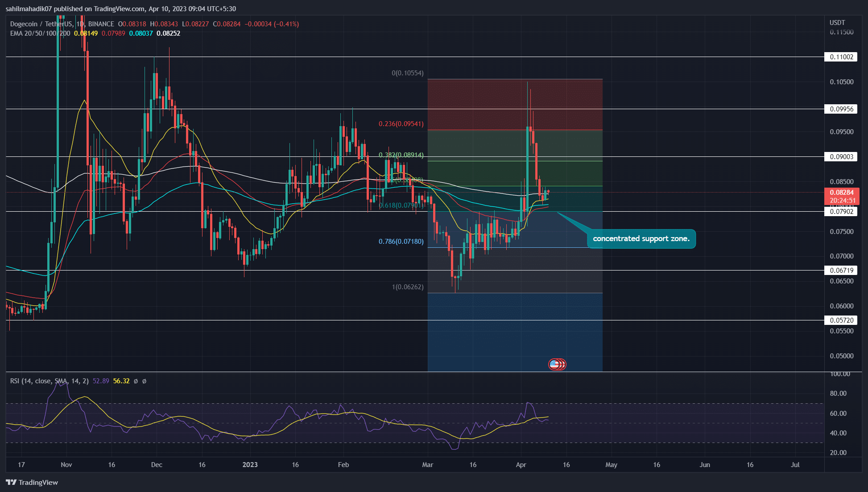This screenshot has height=492, width=868.
Task: Click the current price 0.08284 tag
Action: click(842, 197)
